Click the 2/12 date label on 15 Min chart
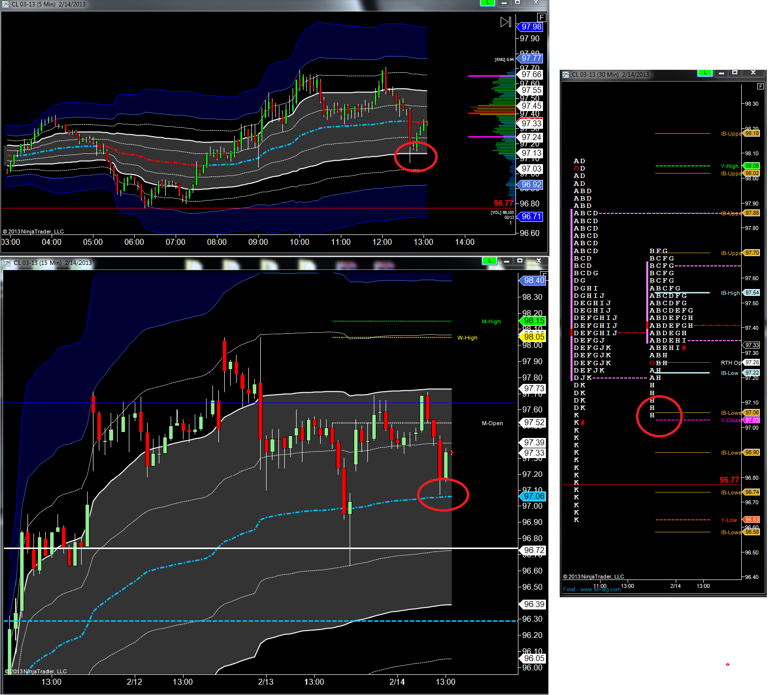Image resolution: width=784 pixels, height=695 pixels. [134, 682]
